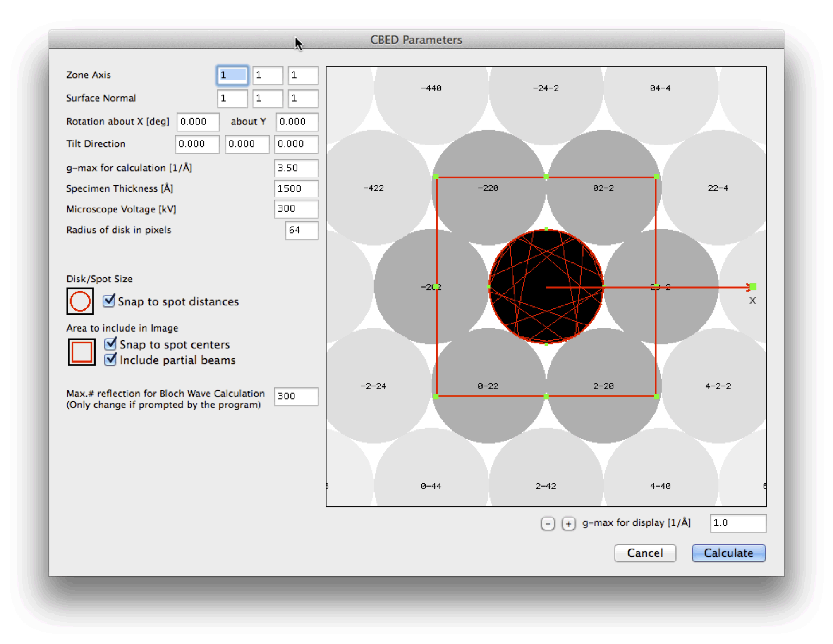Click the Microscope Voltage field
The width and height of the screenshot is (833, 644).
click(296, 208)
